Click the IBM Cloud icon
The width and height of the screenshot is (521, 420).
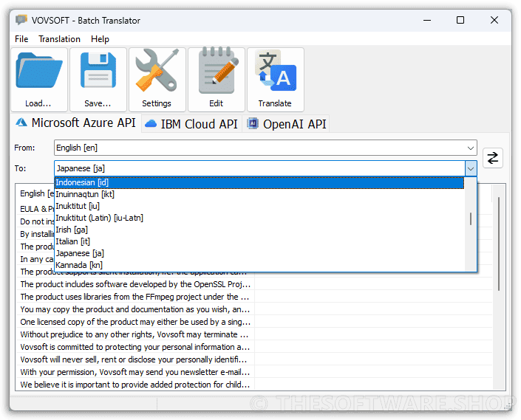(151, 124)
